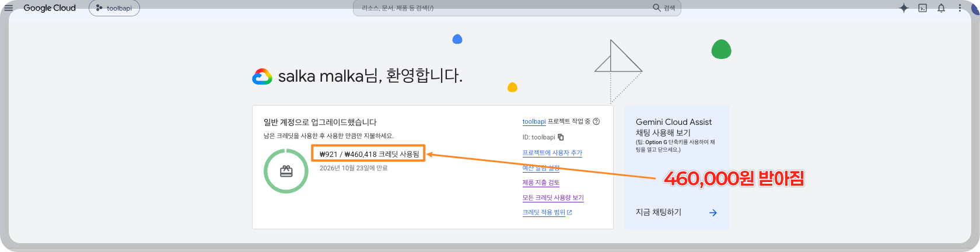The image size is (980, 252).
Task: Click the gift icon in credit ring
Action: (286, 171)
